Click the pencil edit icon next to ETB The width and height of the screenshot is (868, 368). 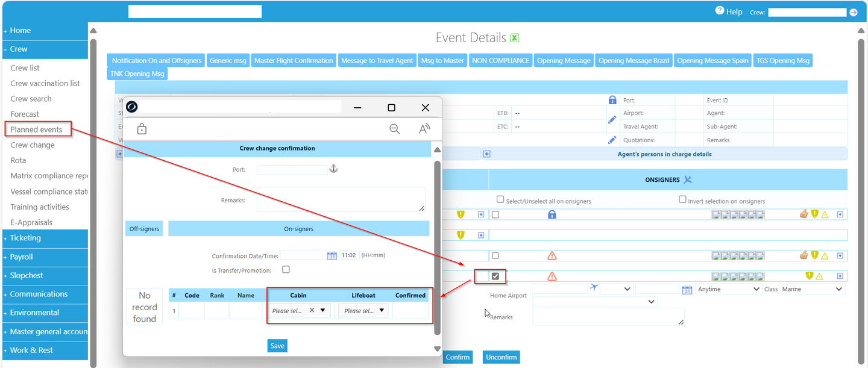tap(612, 120)
